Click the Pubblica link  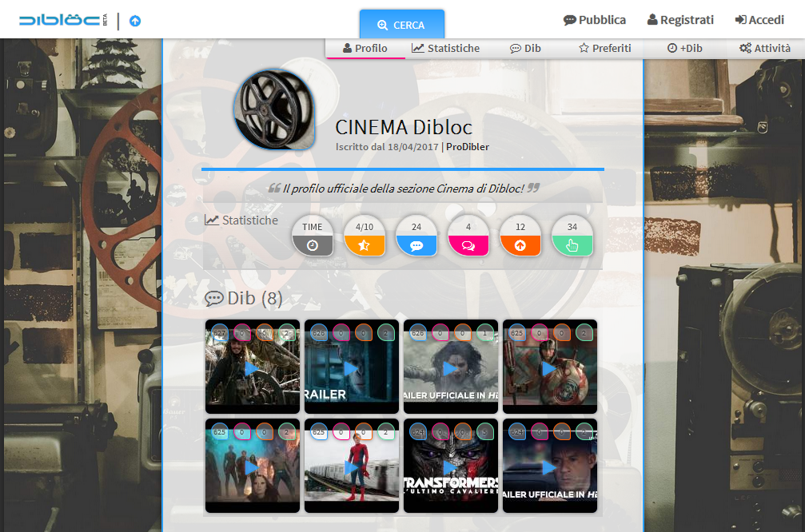(595, 20)
